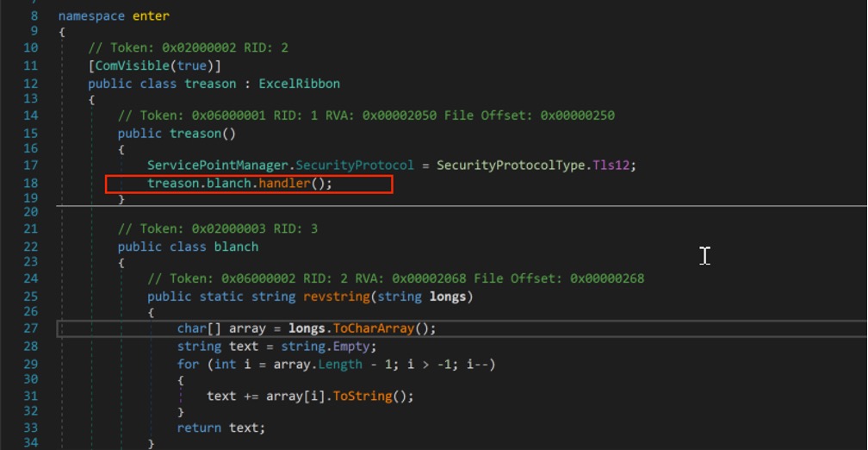Click the SecurityProtocolType type name
Screen dimensions: 868x450
pyautogui.click(x=511, y=166)
